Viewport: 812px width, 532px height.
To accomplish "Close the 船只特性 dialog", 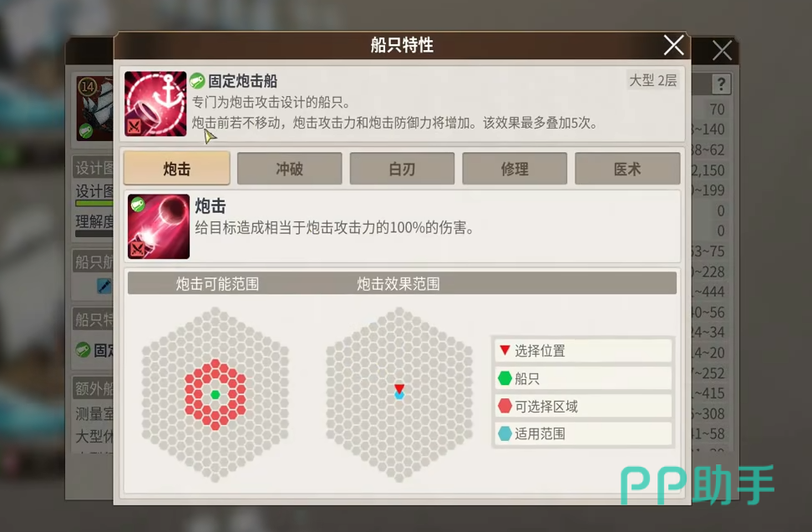I will point(673,46).
